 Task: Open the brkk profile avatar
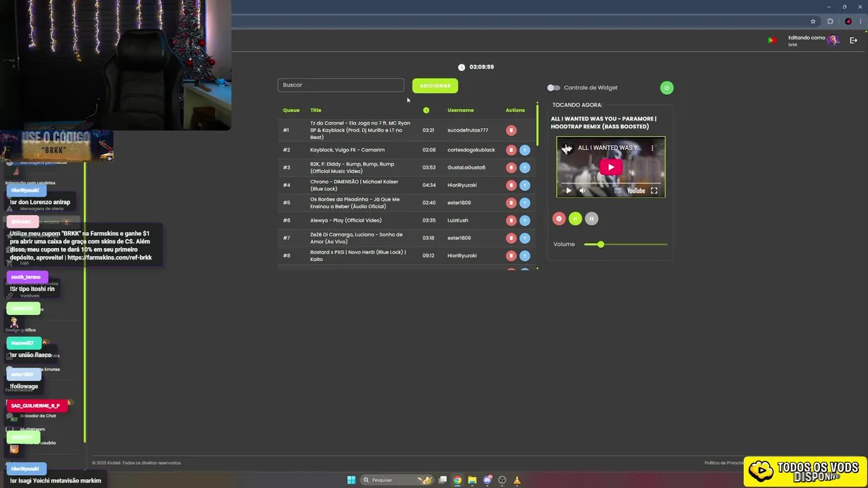pos(833,40)
